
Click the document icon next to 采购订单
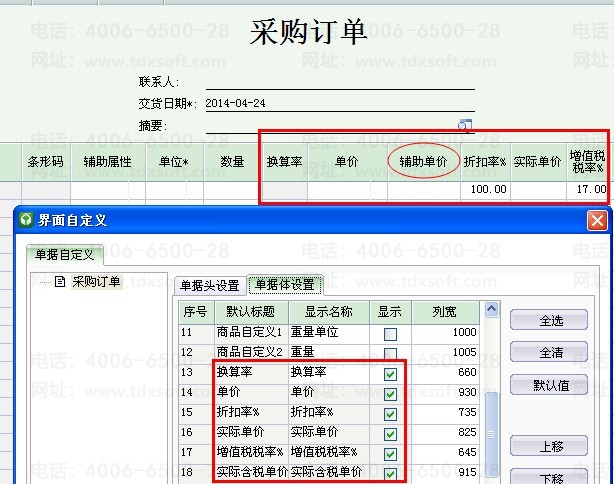click(x=60, y=283)
